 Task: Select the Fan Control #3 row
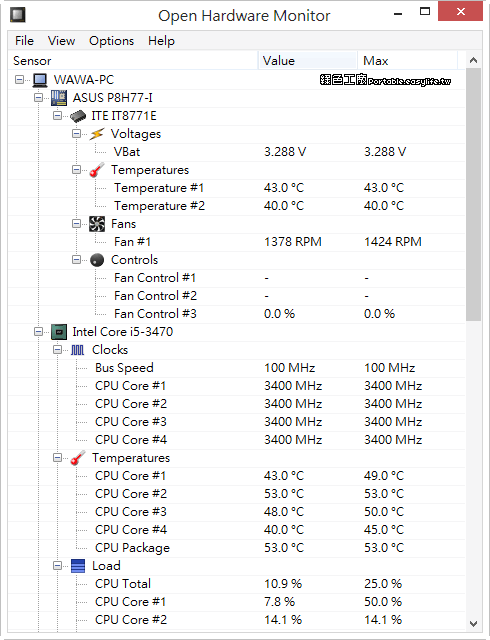pos(237,313)
